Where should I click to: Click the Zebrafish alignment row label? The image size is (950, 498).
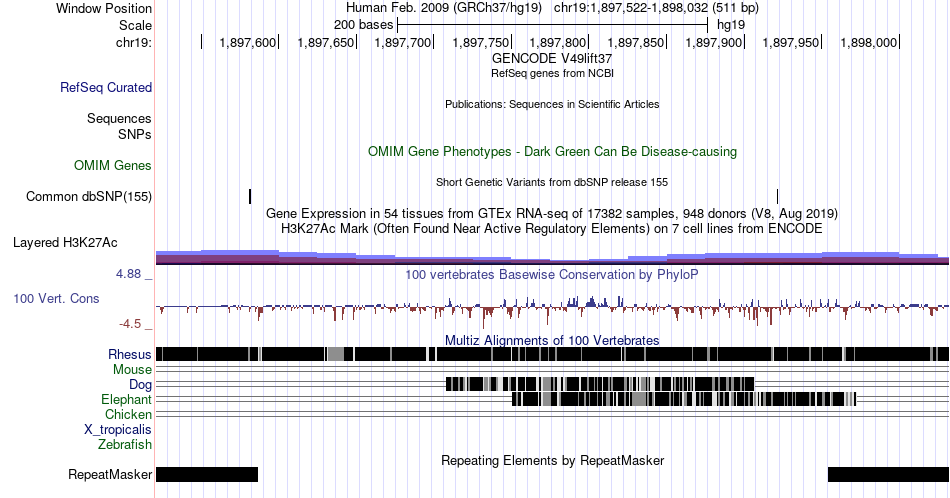tap(125, 444)
